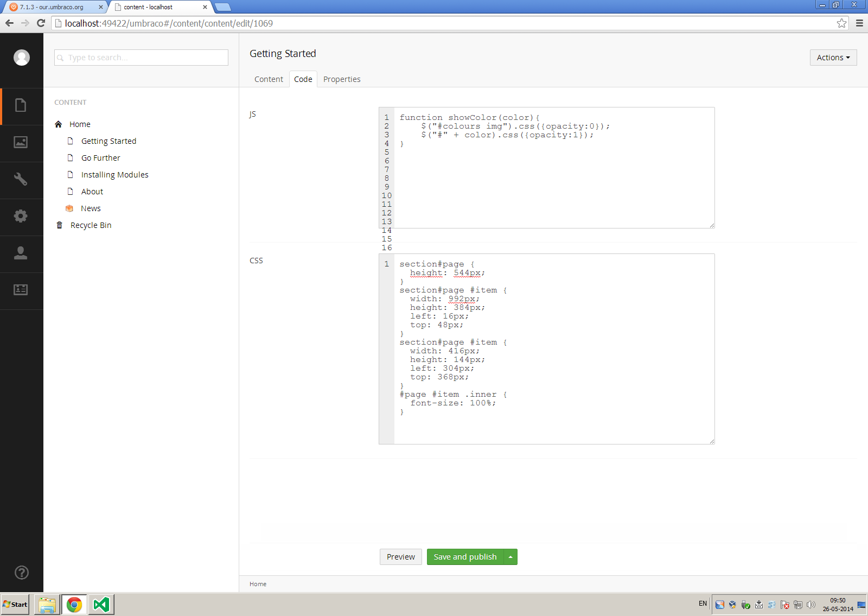
Task: Switch to the Properties tab
Action: pyautogui.click(x=342, y=79)
